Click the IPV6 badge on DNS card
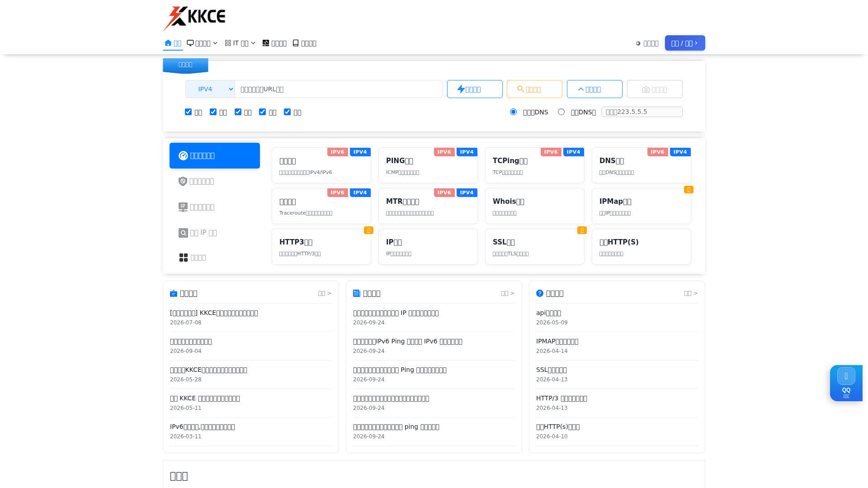The width and height of the screenshot is (868, 488). click(x=657, y=152)
